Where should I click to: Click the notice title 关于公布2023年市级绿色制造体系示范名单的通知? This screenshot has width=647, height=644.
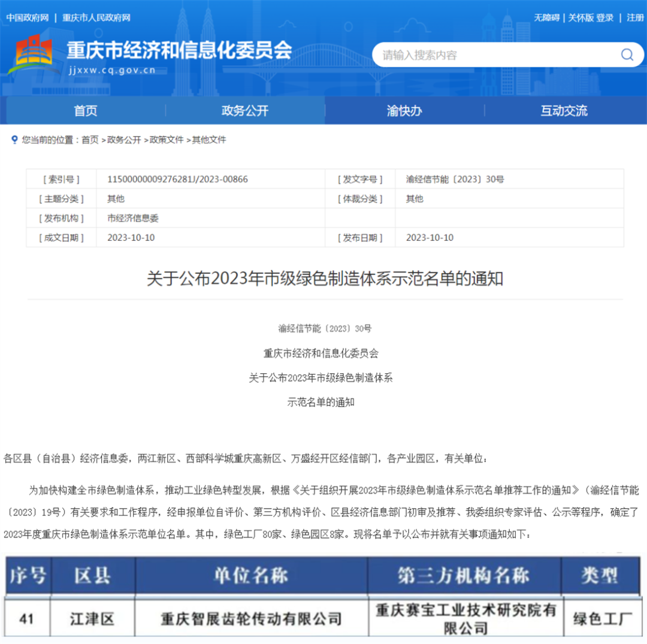pos(323,279)
